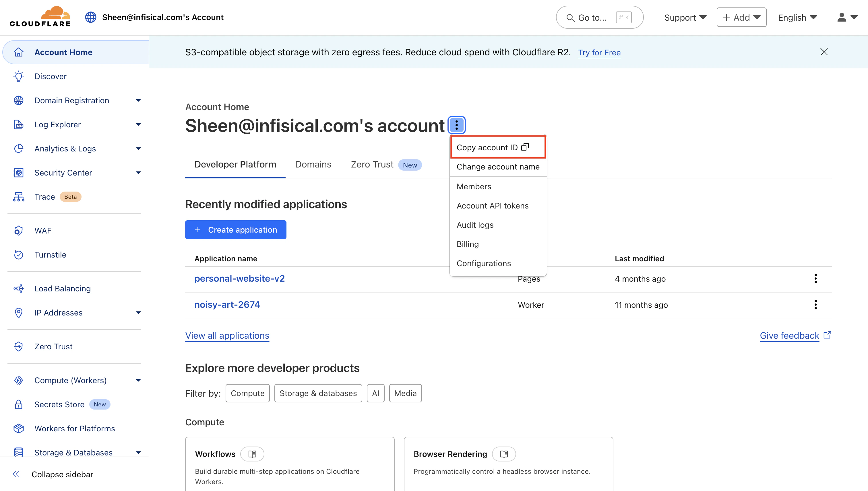The height and width of the screenshot is (491, 868).
Task: Open the Support dropdown
Action: [x=685, y=17]
